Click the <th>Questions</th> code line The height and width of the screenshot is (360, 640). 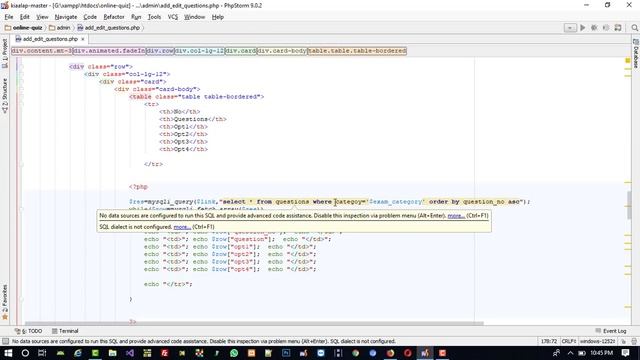pyautogui.click(x=193, y=119)
